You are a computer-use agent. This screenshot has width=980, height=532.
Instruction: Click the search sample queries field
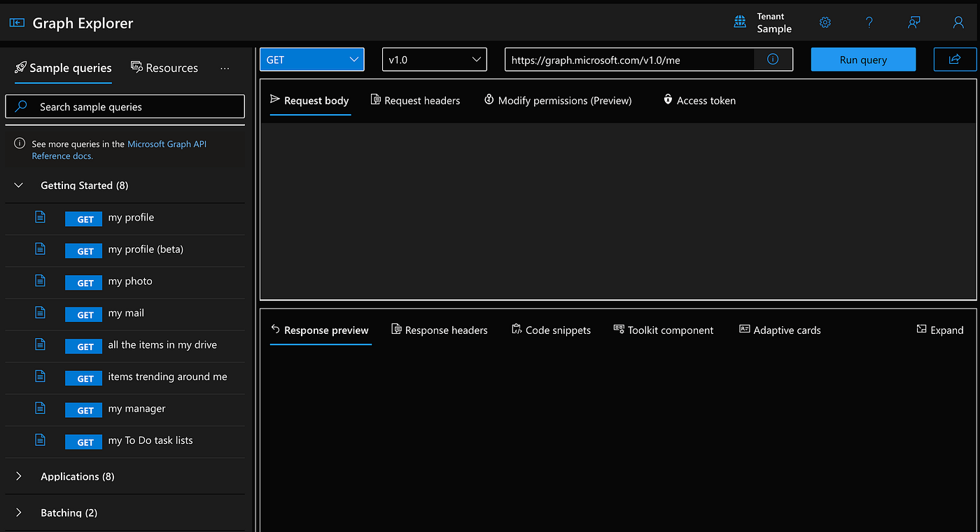pyautogui.click(x=125, y=106)
